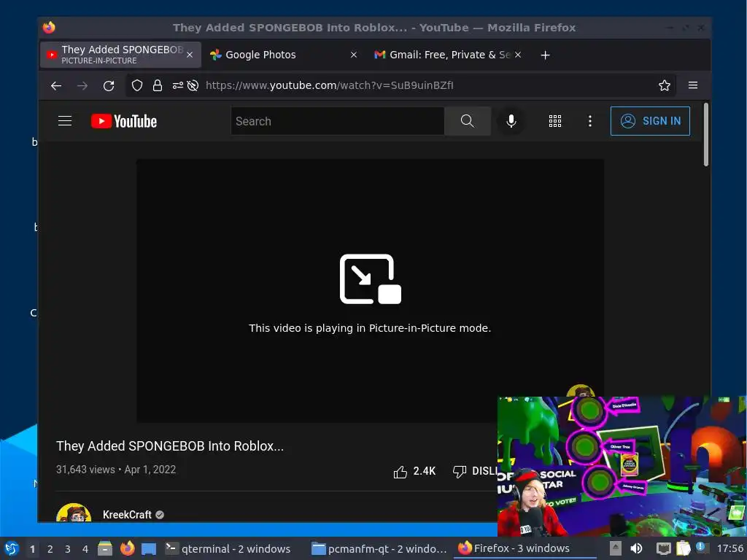Reload the YouTube page
The image size is (747, 560).
pos(109,86)
